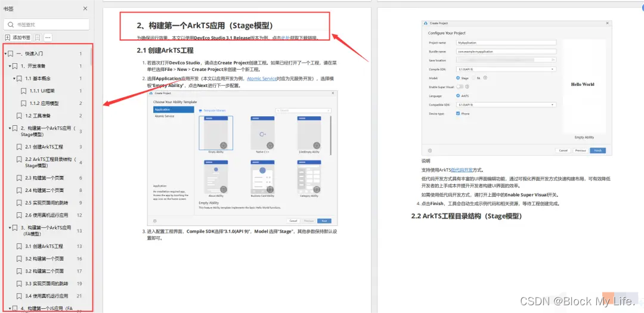Click the heading 2.2 ArkTS工程目录结构 (Stage模型) on page

tap(466, 216)
